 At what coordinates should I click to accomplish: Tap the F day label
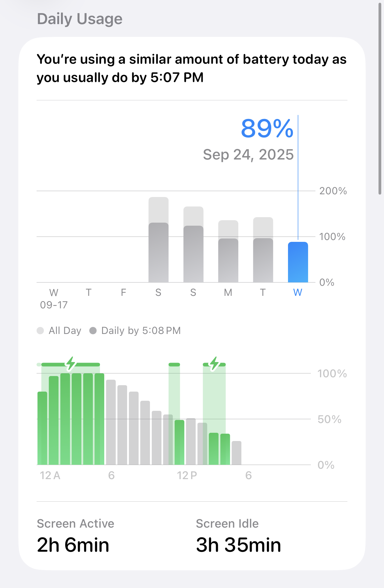(x=123, y=292)
